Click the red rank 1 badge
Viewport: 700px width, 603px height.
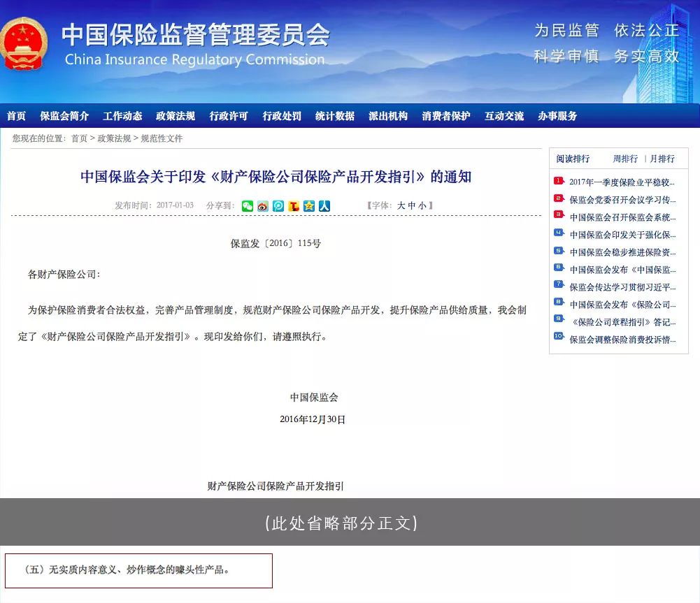click(x=559, y=181)
